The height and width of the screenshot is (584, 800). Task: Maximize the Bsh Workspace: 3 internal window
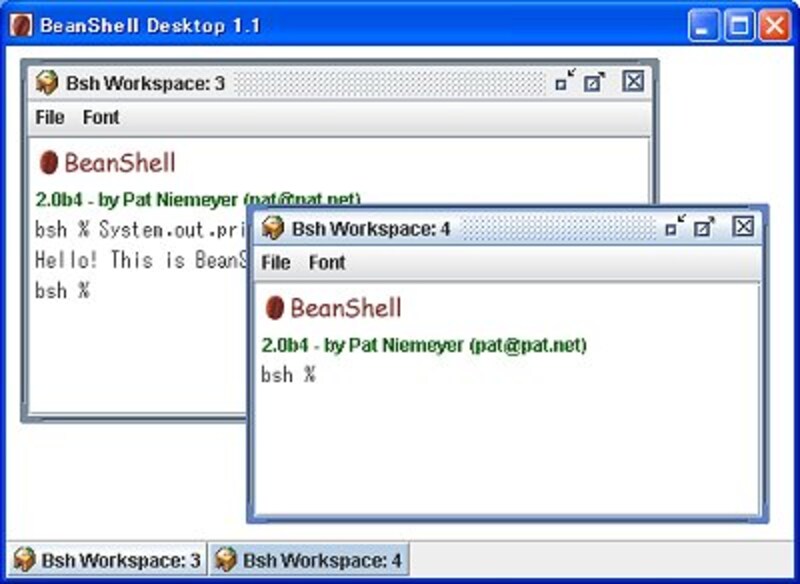(594, 82)
